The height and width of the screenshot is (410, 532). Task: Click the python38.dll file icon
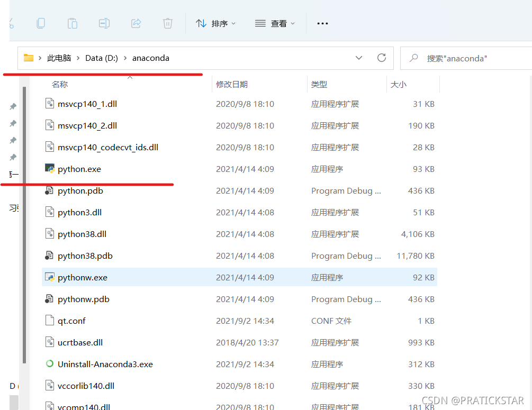coord(50,234)
